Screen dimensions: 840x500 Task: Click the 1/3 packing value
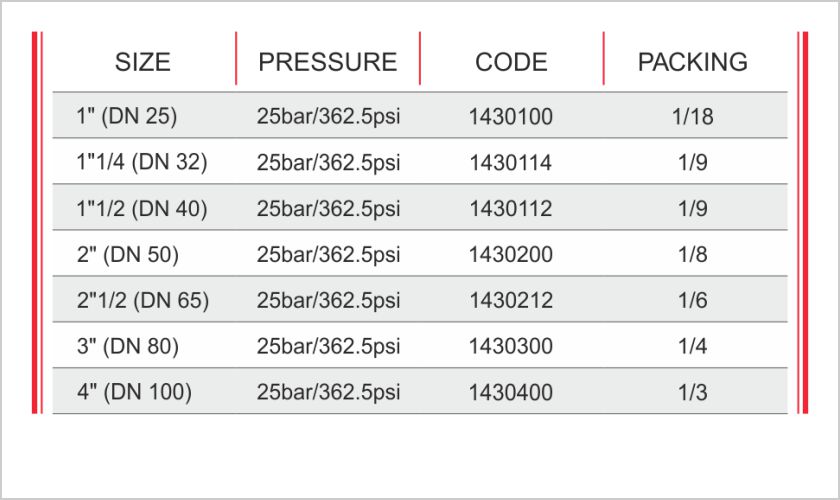[693, 393]
